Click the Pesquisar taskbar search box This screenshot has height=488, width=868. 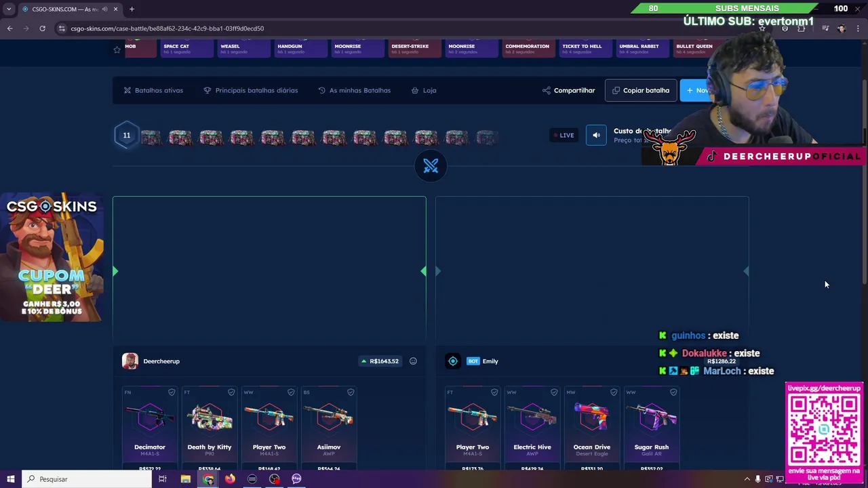pyautogui.click(x=87, y=479)
